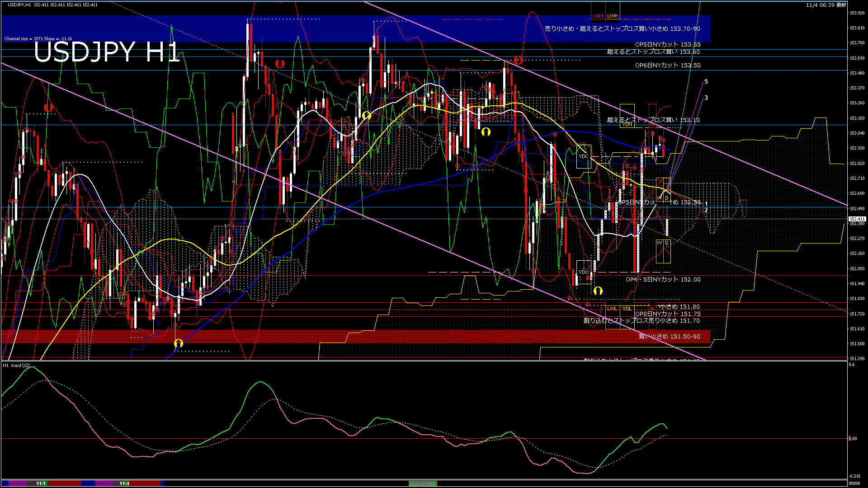The width and height of the screenshot is (868, 488).
Task: Click the MACD scale value 0.6
Action: point(852,365)
